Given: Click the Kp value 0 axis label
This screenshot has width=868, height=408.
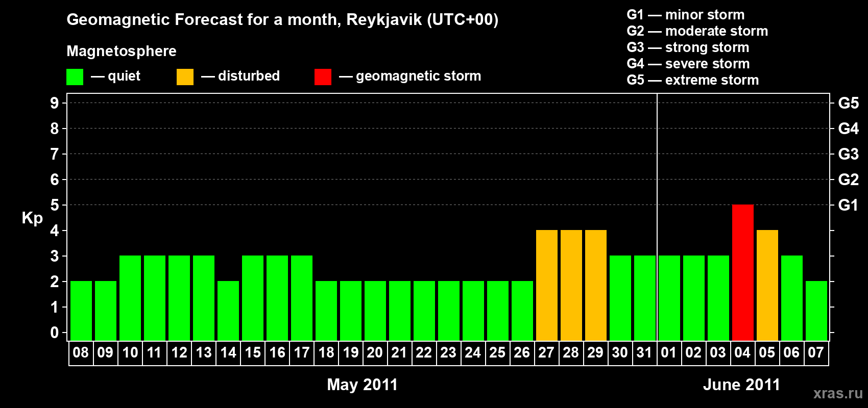Looking at the screenshot, I should 55,333.
